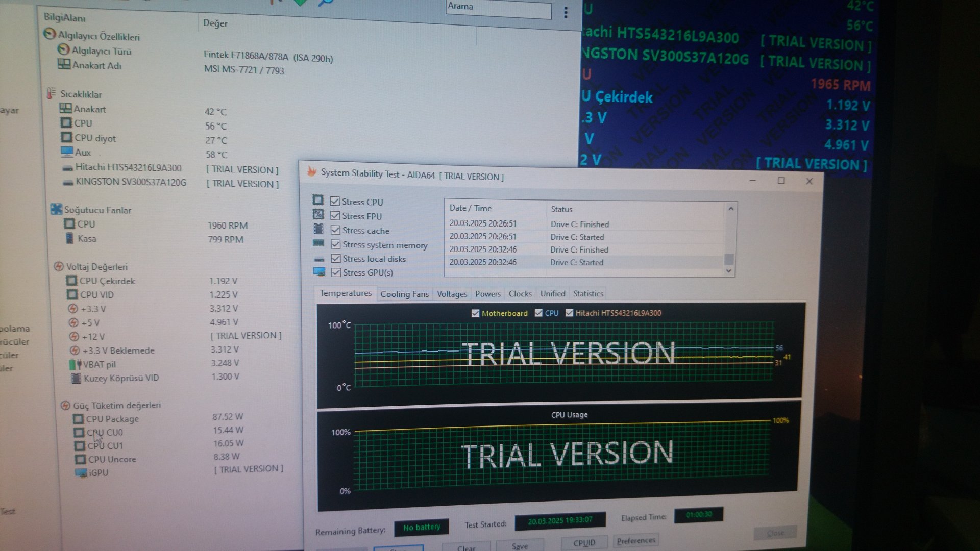Click the Sıcaklıklar thermometer icon
This screenshot has height=551, width=980.
(51, 93)
